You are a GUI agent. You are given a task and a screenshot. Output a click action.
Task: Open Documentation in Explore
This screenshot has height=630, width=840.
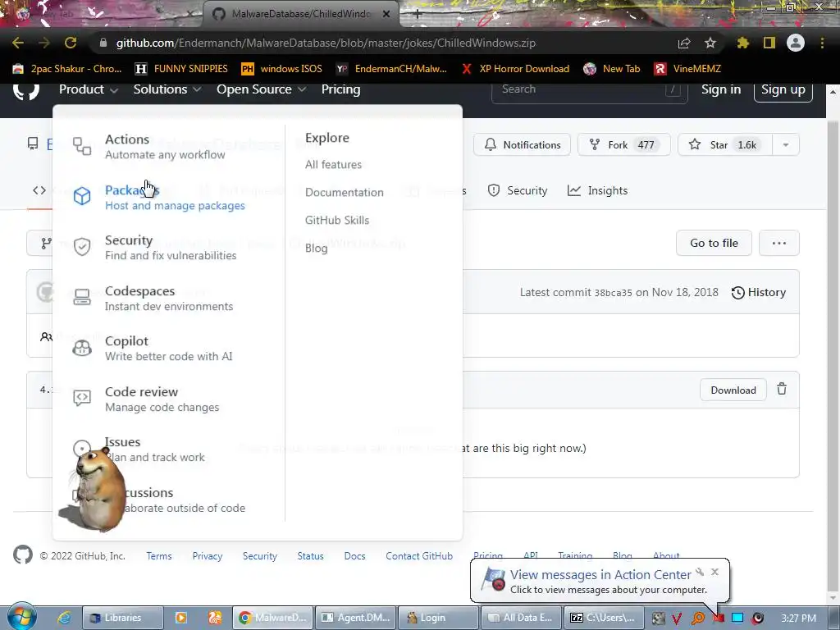(x=345, y=192)
